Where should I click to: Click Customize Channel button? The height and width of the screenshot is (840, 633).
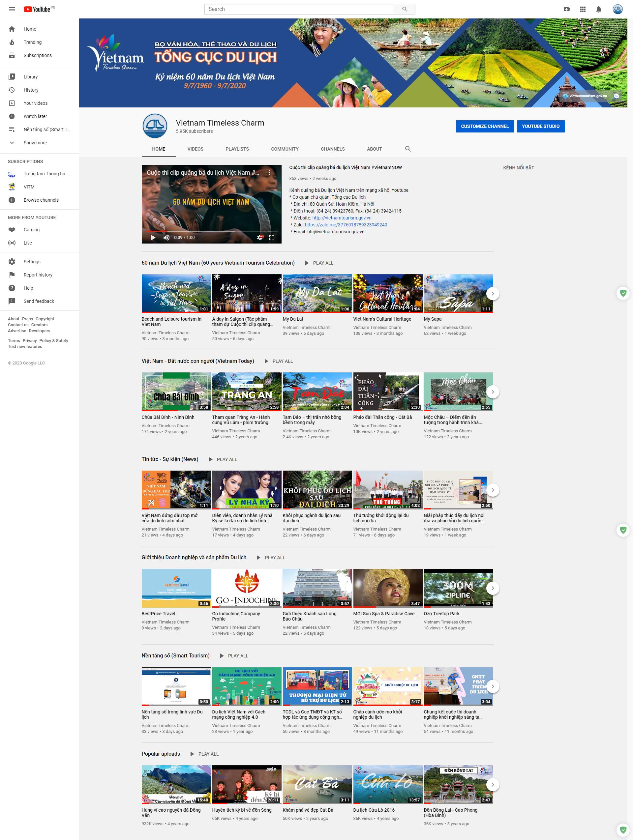pyautogui.click(x=485, y=127)
